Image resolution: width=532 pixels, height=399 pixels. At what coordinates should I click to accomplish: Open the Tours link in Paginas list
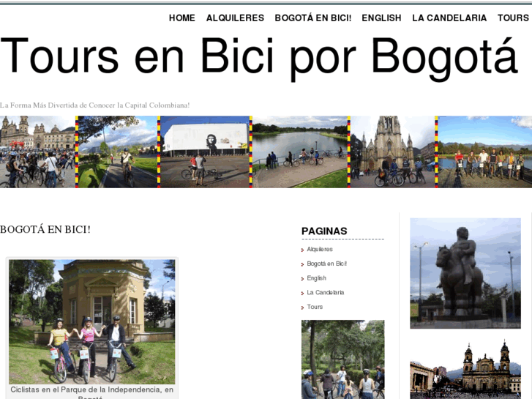point(315,307)
